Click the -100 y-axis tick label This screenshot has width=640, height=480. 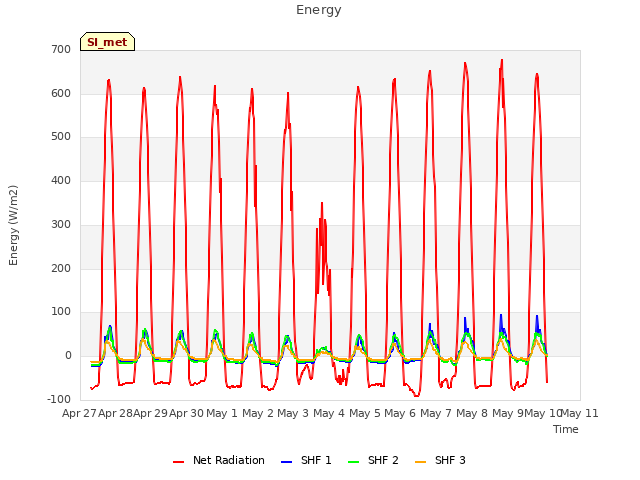pyautogui.click(x=59, y=399)
